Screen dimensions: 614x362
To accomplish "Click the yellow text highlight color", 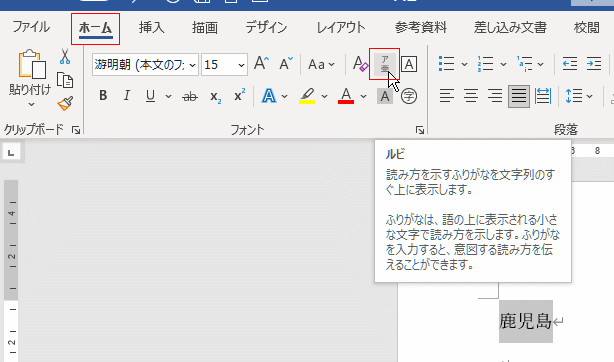I will click(307, 96).
